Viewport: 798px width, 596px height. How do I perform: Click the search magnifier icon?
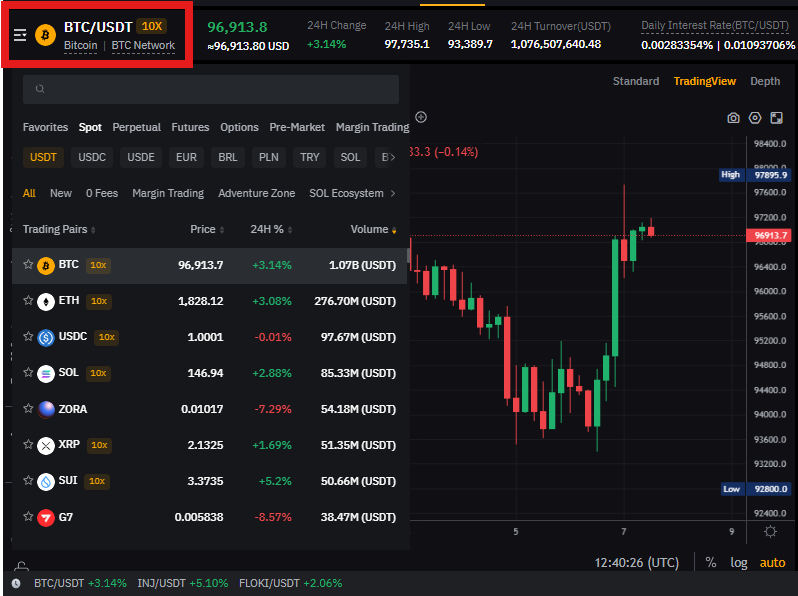[40, 89]
